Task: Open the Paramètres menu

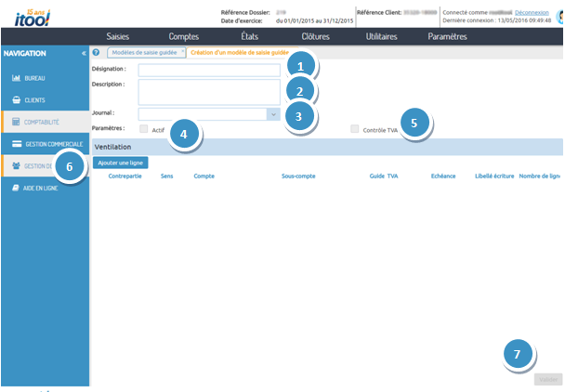Action: pyautogui.click(x=447, y=36)
